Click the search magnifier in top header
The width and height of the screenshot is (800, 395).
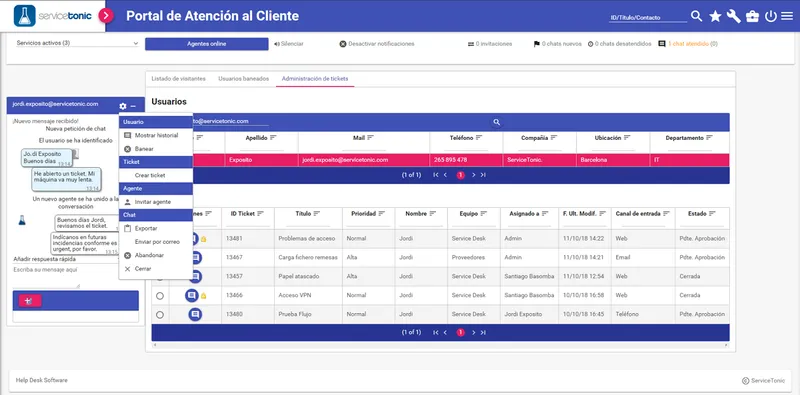[696, 16]
